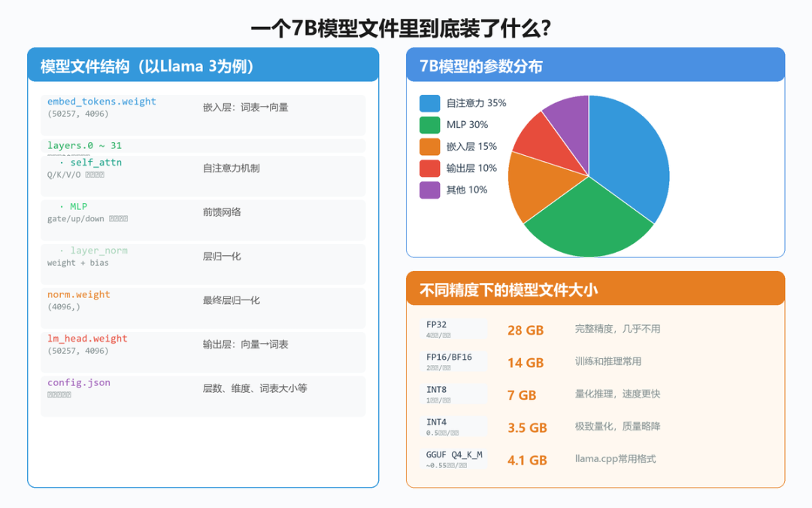Image resolution: width=812 pixels, height=508 pixels.
Task: Click the INT4 precision label
Action: click(436, 422)
